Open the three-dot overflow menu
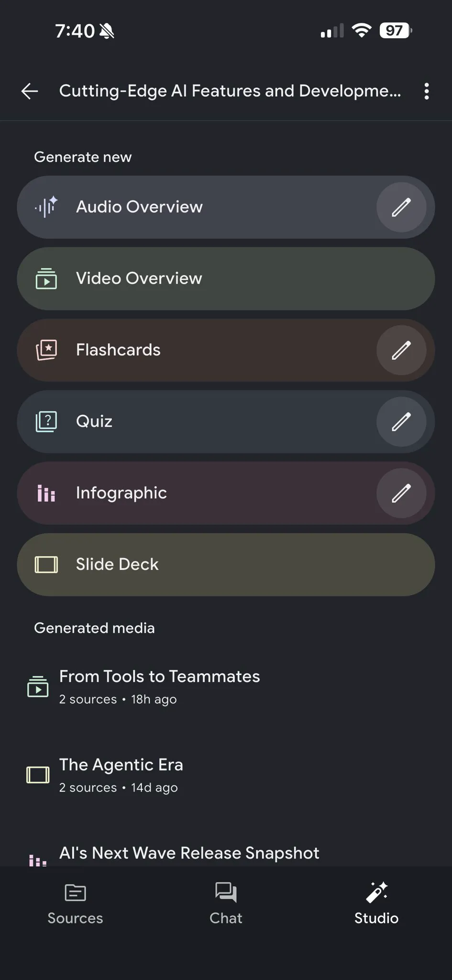The width and height of the screenshot is (452, 980). point(426,91)
